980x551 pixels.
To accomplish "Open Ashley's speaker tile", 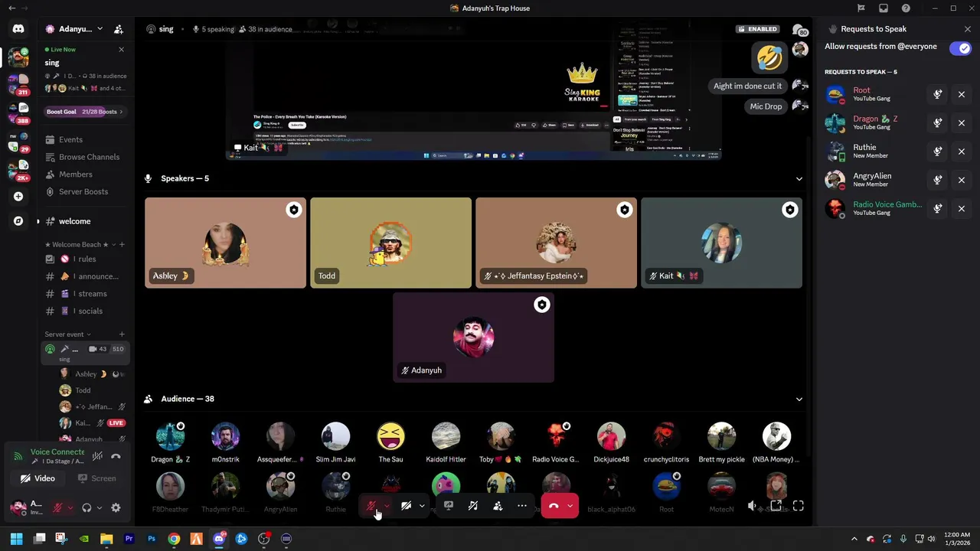I will point(225,243).
